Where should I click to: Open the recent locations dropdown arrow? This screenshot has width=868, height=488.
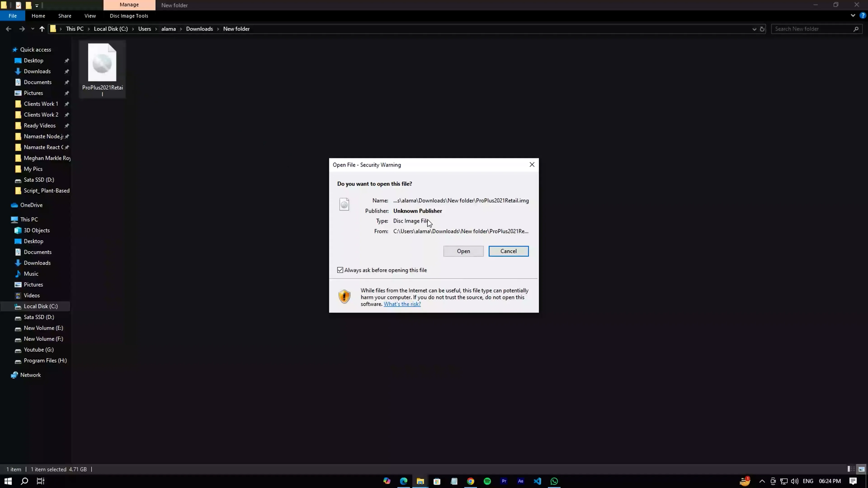tap(32, 29)
